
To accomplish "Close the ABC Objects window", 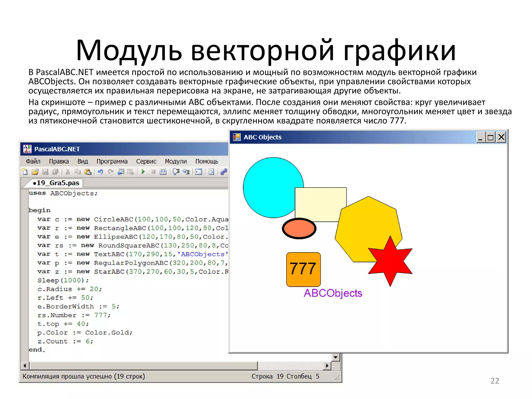I will pos(501,137).
